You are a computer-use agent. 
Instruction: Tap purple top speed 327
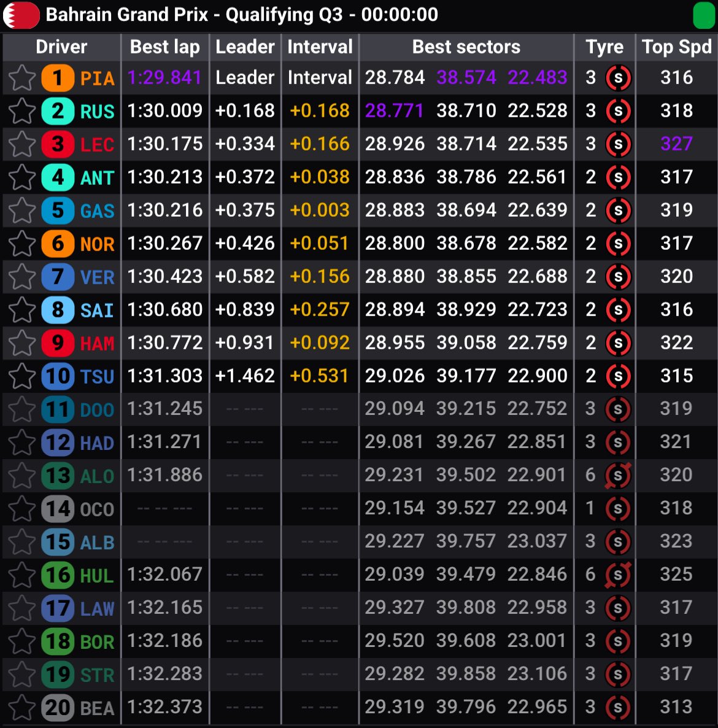pyautogui.click(x=676, y=144)
